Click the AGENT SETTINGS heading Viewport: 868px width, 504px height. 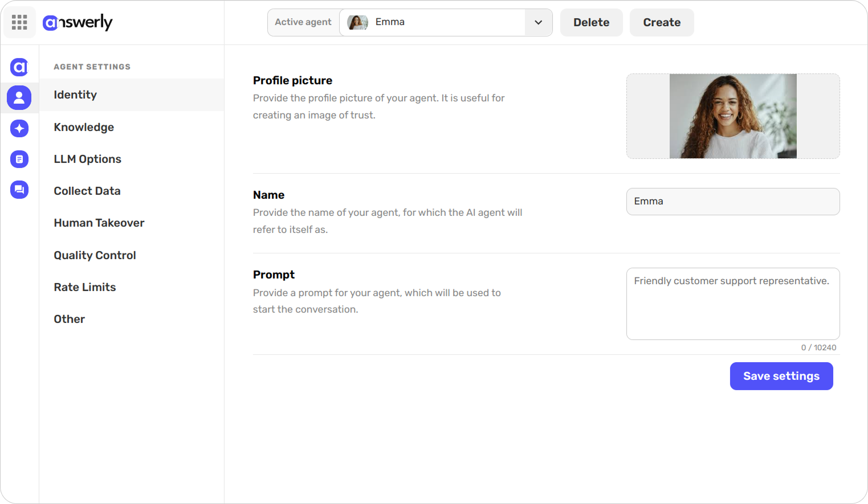[92, 67]
